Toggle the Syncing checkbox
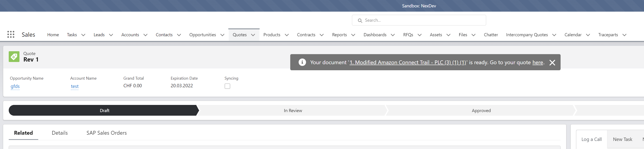The height and width of the screenshot is (149, 644). click(x=227, y=86)
